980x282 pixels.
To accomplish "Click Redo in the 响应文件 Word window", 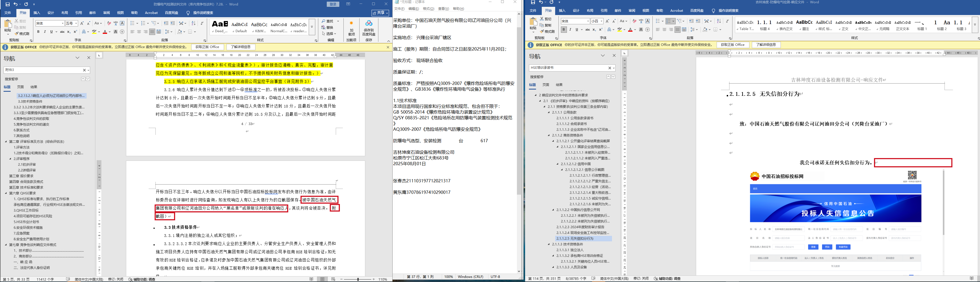I will point(551,2).
